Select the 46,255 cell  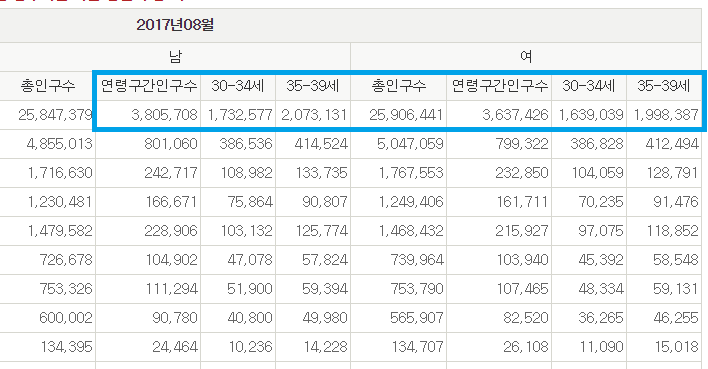(x=664, y=318)
